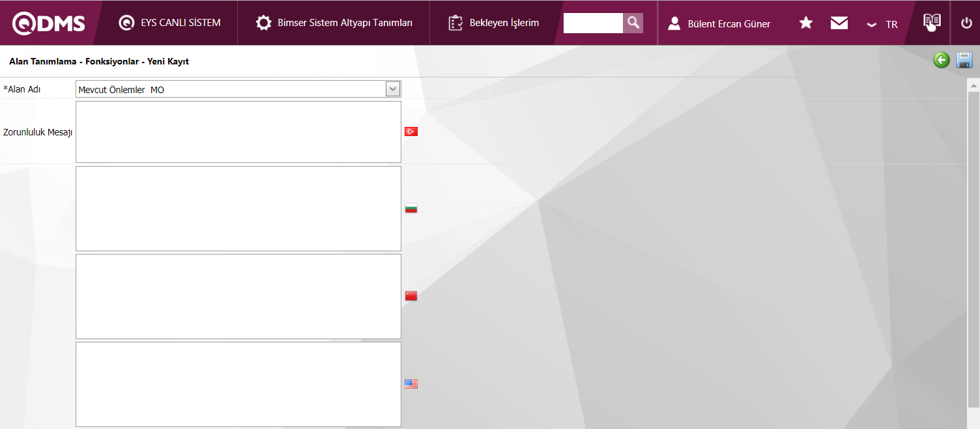Viewport: 980px width, 429px height.
Task: Open favorites star icon
Action: coord(806,23)
